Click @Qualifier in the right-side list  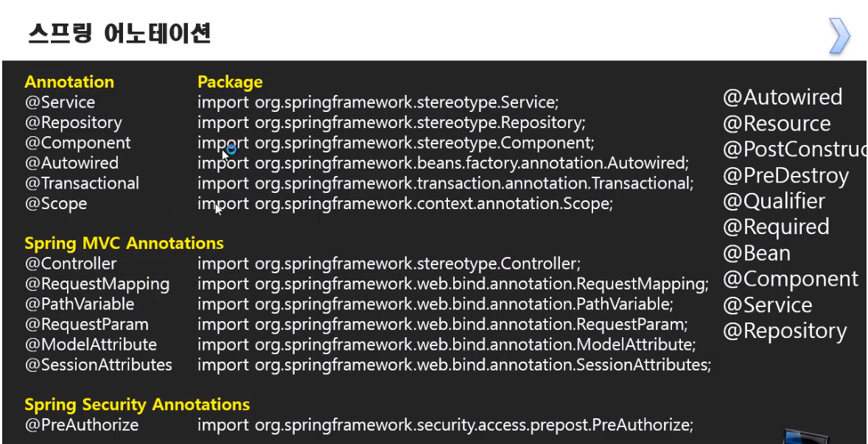pyautogui.click(x=774, y=201)
